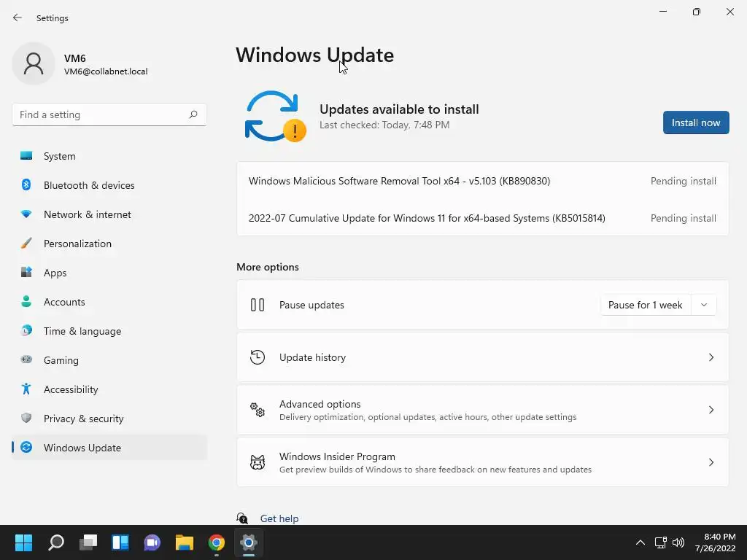The height and width of the screenshot is (560, 747).
Task: Click 'Last checked: Today, 7:48 PM' text
Action: (x=384, y=125)
